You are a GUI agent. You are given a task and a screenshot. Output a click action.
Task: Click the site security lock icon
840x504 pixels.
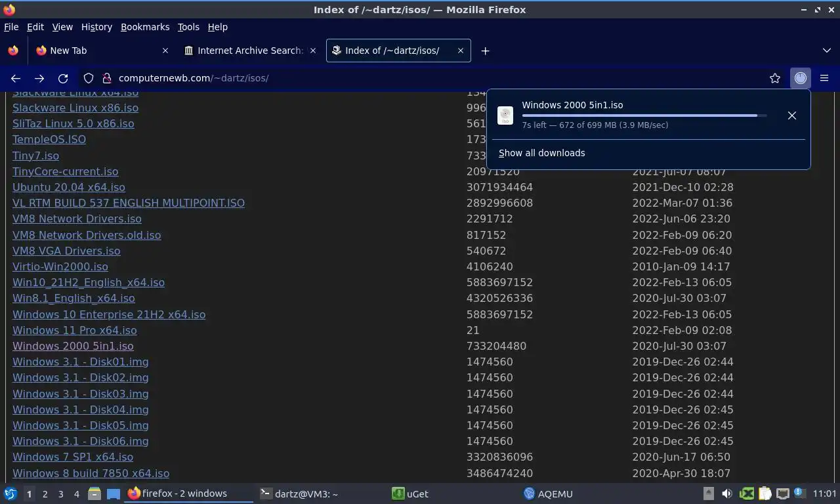pos(107,78)
